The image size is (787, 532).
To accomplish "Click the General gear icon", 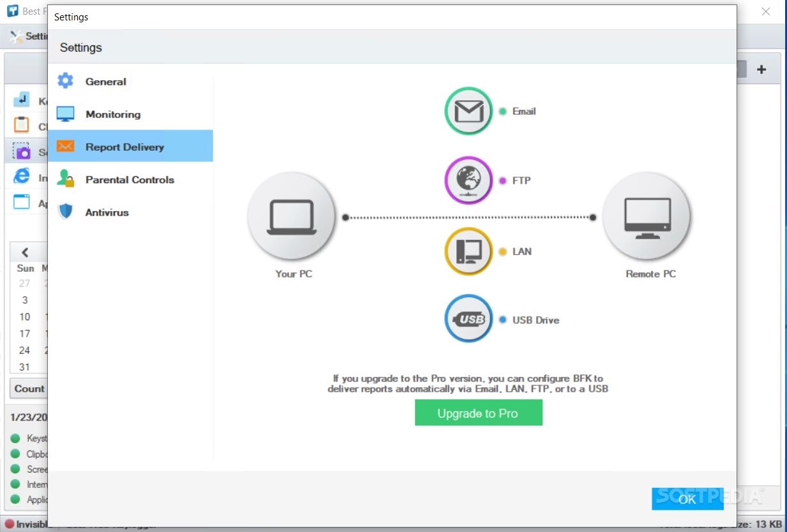I will (65, 81).
